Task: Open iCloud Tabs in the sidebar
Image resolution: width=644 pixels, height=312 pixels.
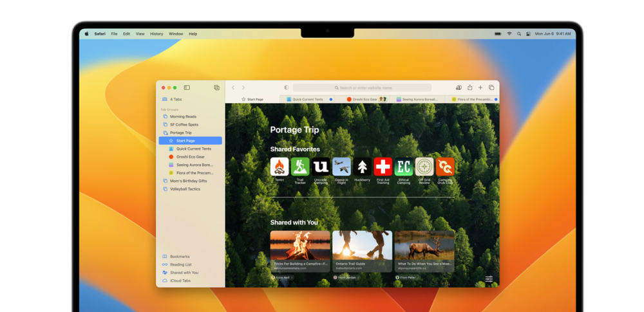Action: pos(190,280)
